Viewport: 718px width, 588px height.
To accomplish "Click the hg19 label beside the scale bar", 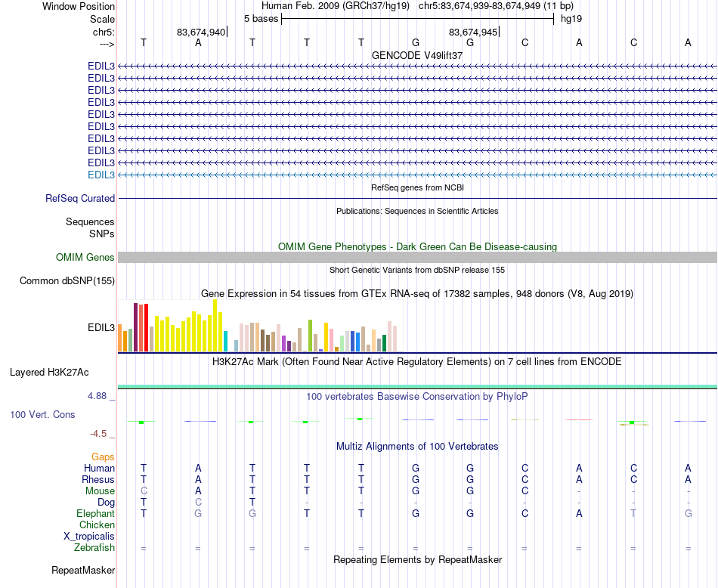I will coord(571,19).
